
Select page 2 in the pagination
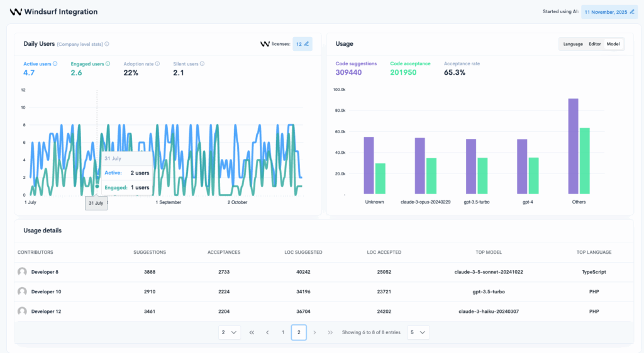coord(299,332)
